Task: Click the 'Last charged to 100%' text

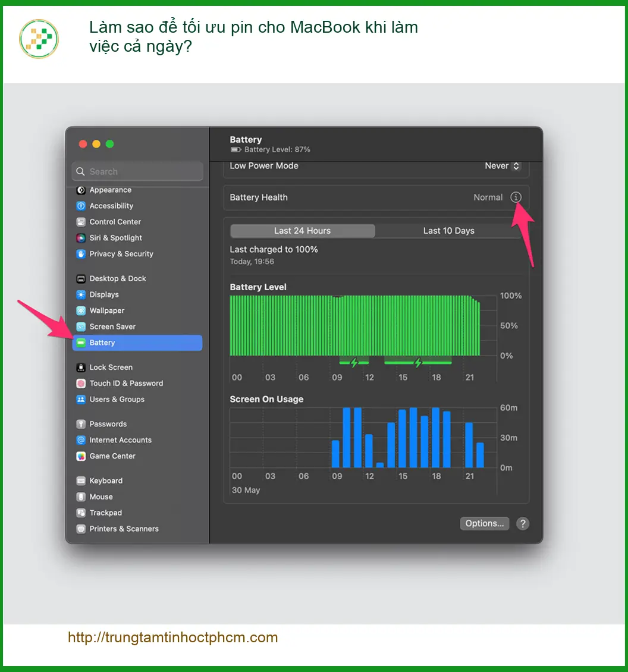Action: 274,249
